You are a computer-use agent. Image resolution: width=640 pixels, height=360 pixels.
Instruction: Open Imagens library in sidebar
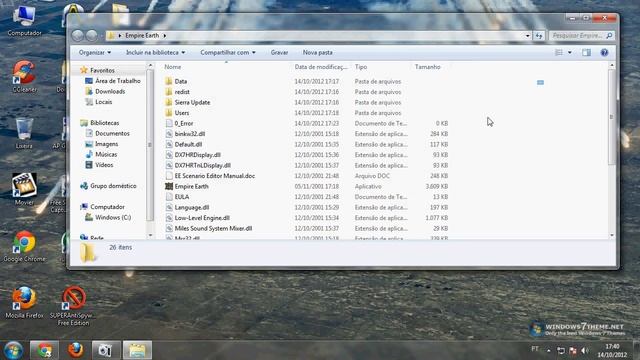107,144
